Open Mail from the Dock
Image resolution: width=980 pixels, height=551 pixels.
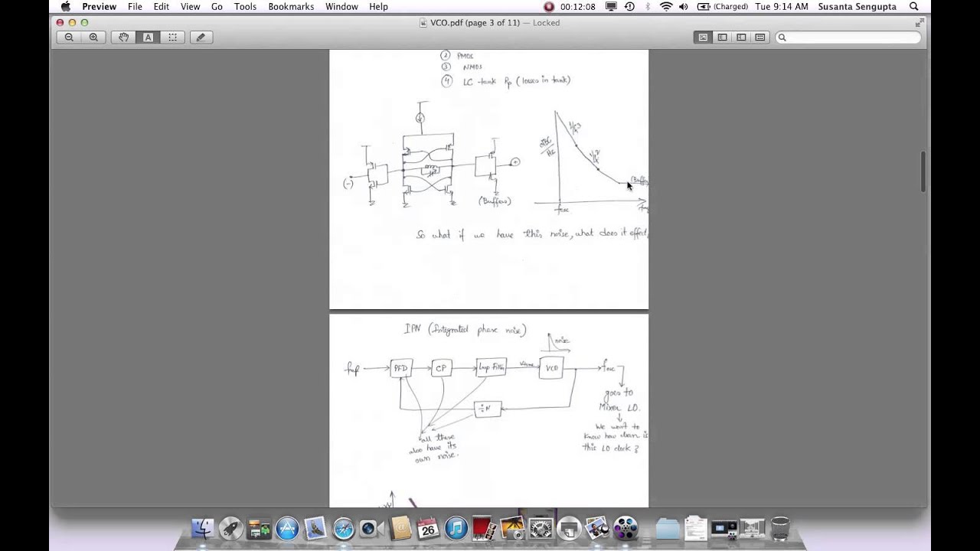(315, 528)
